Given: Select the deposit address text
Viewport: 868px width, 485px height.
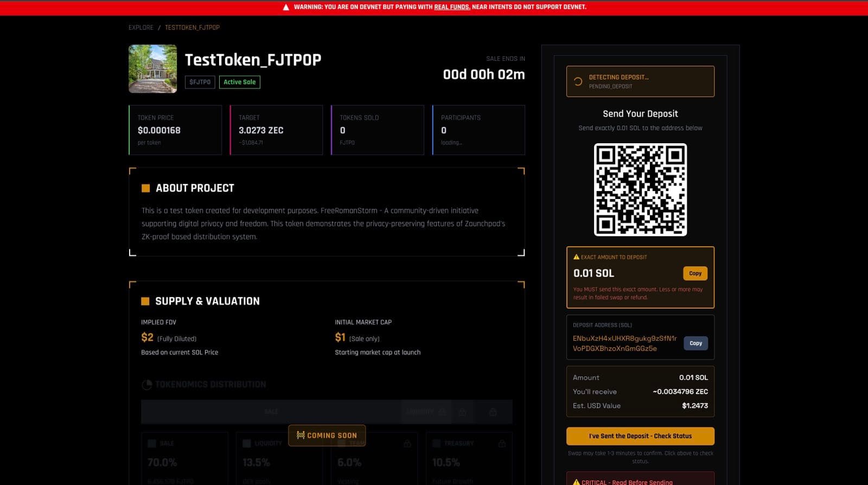Looking at the screenshot, I should (x=624, y=343).
